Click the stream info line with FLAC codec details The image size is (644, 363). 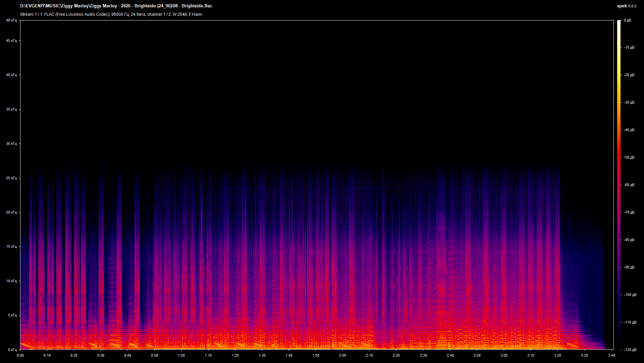click(111, 14)
